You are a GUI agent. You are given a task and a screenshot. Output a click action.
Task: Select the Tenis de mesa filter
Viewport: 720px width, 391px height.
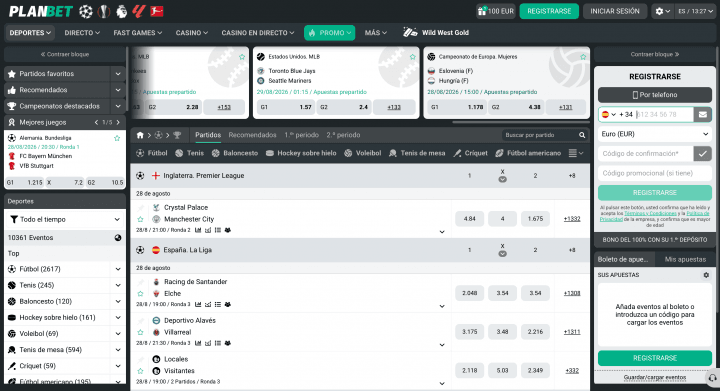point(417,153)
